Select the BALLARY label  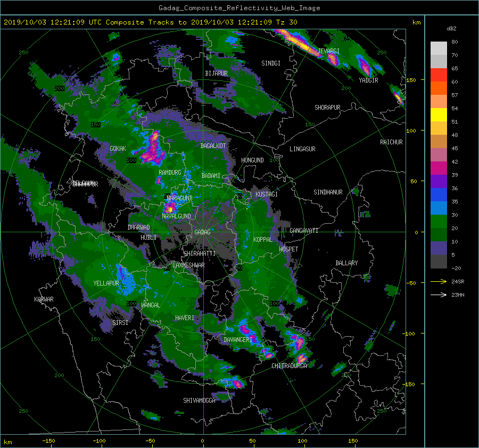(x=346, y=263)
